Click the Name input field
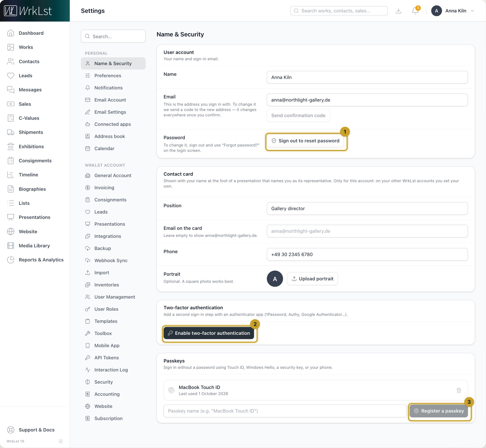The image size is (486, 448). [x=367, y=77]
